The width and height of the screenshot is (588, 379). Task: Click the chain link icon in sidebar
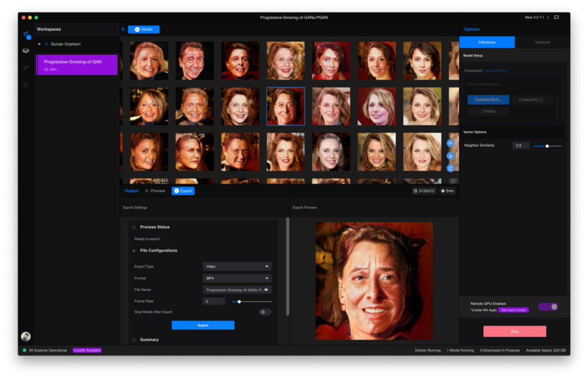tap(26, 68)
